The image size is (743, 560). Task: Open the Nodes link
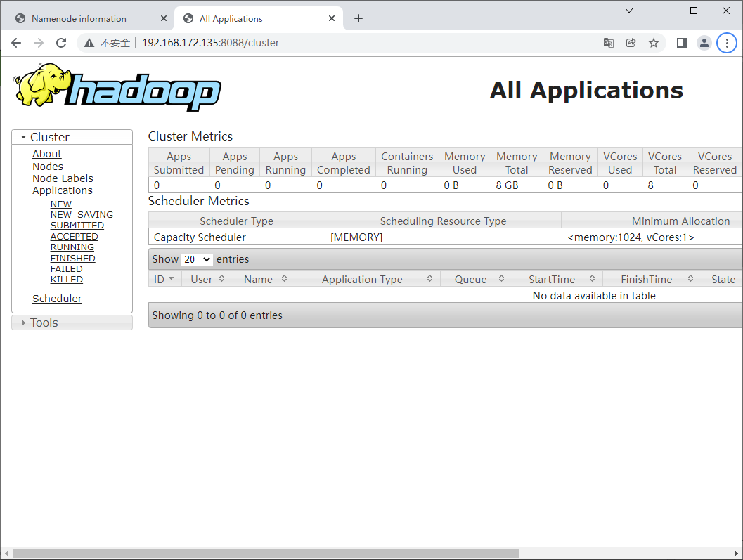pyautogui.click(x=47, y=167)
